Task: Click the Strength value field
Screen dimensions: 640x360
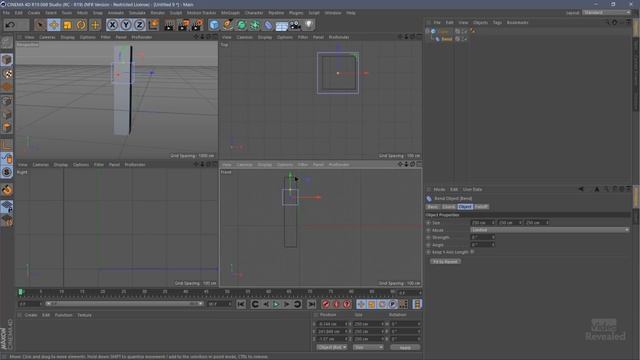Action: click(482, 237)
